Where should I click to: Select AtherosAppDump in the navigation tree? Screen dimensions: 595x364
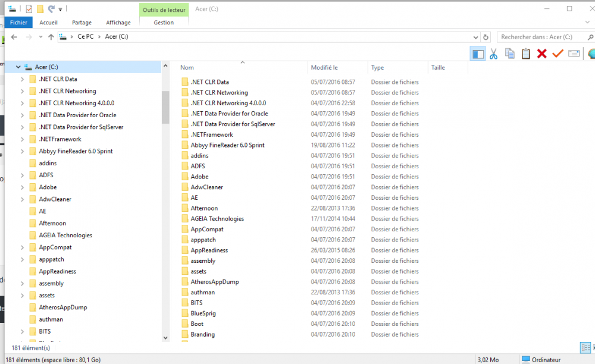tap(63, 307)
